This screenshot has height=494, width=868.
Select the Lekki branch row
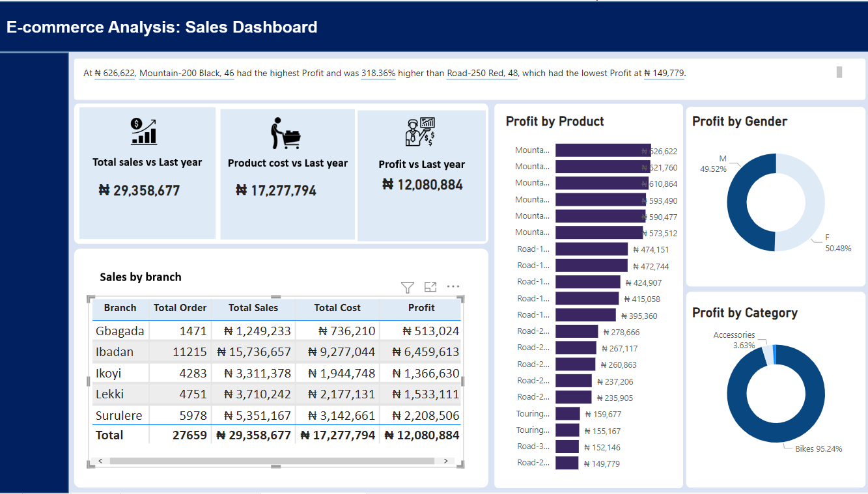(277, 394)
